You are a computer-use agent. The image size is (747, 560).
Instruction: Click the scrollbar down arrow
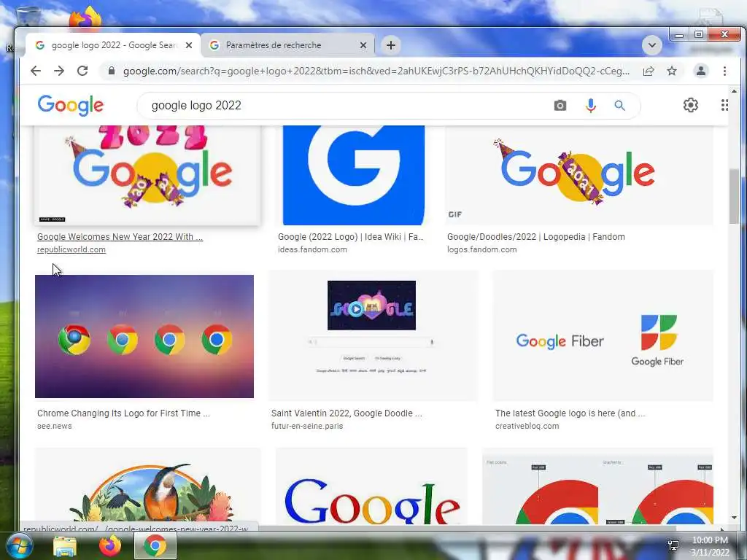pos(734,518)
